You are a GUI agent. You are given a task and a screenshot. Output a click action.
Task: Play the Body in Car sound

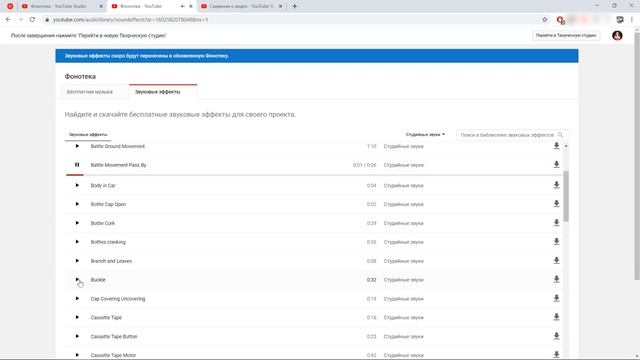click(77, 185)
